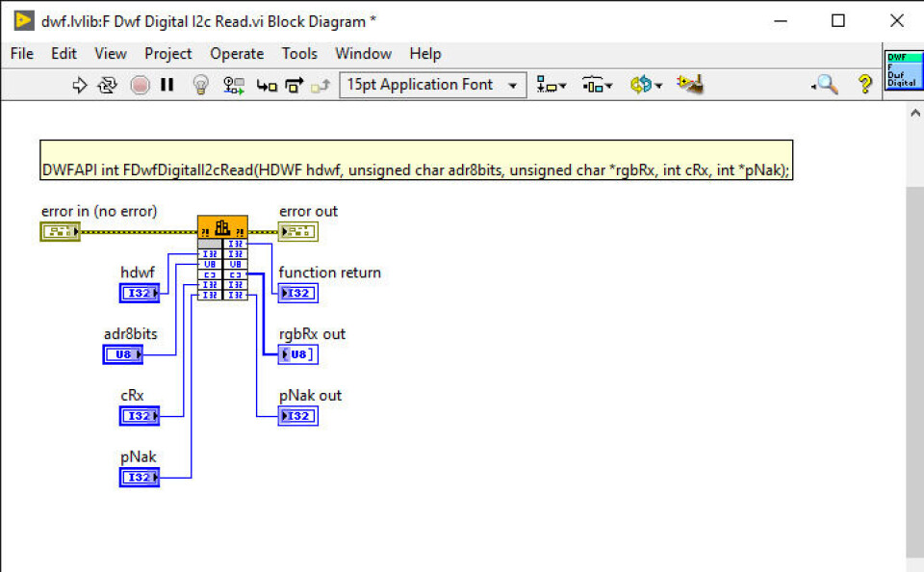The width and height of the screenshot is (924, 572).
Task: Select the pNak out I32 indicator
Action: pyautogui.click(x=298, y=416)
